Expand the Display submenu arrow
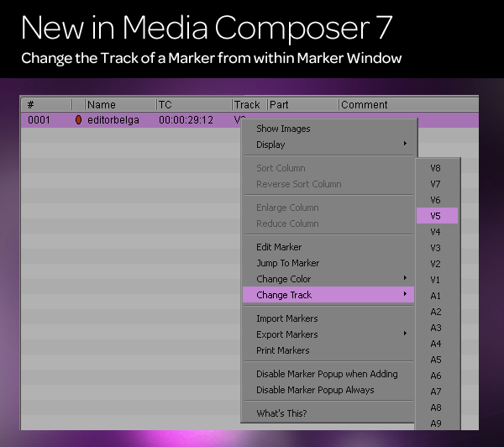Viewport: 504px width, 447px height. 405,144
